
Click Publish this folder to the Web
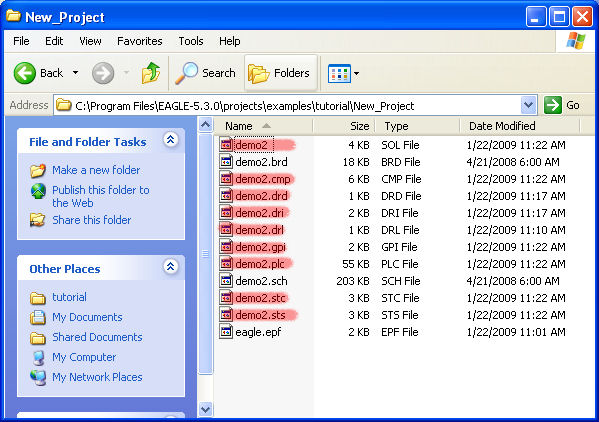click(x=100, y=196)
